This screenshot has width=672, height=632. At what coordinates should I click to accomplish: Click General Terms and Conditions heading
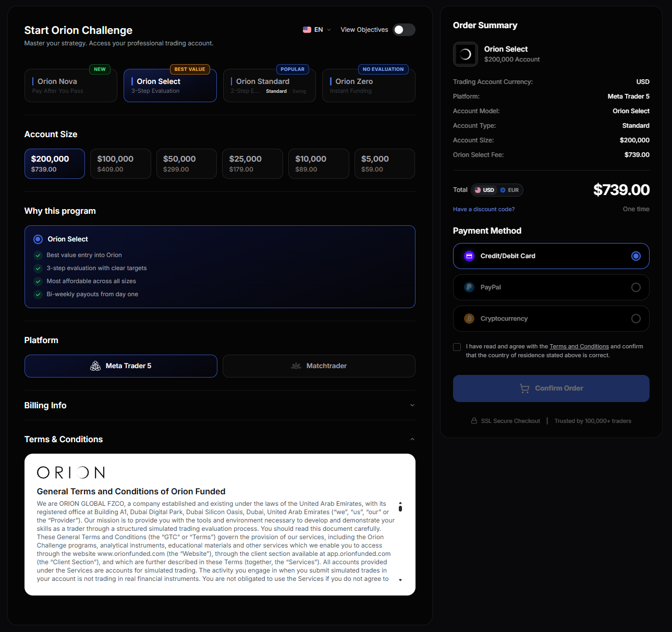point(131,491)
